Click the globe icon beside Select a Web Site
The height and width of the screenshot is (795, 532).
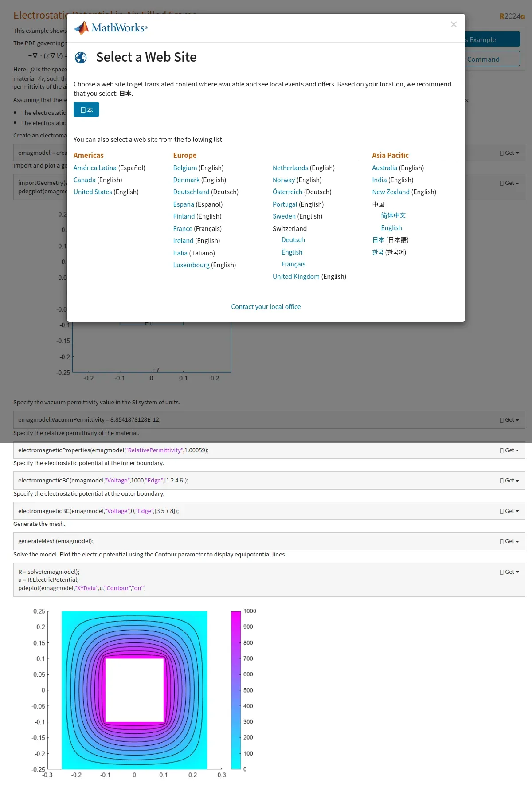point(81,58)
